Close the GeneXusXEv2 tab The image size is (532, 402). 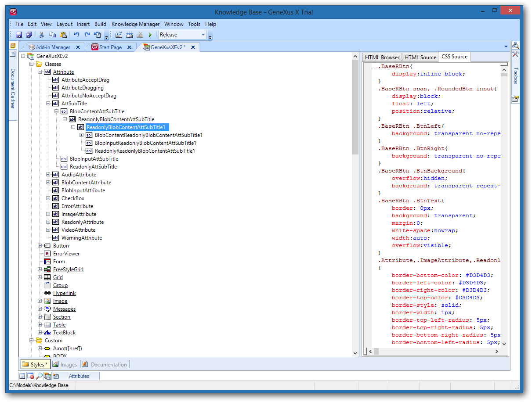point(193,47)
